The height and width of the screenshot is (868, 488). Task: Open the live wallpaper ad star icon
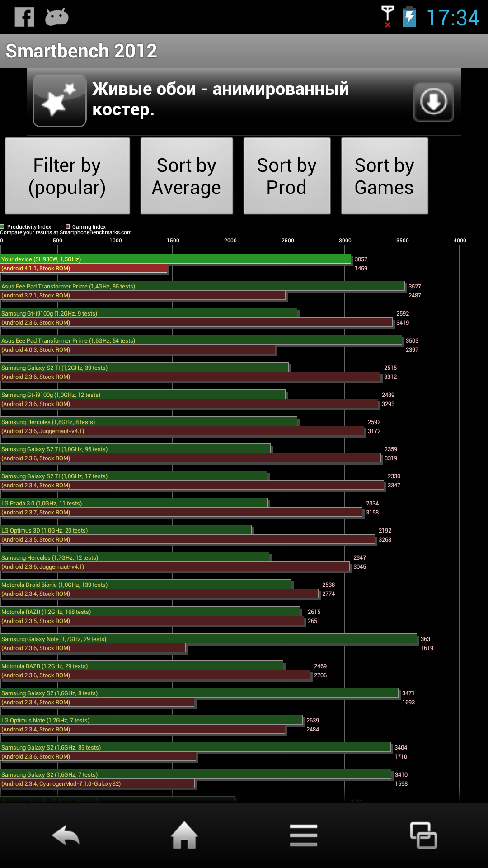tap(60, 101)
